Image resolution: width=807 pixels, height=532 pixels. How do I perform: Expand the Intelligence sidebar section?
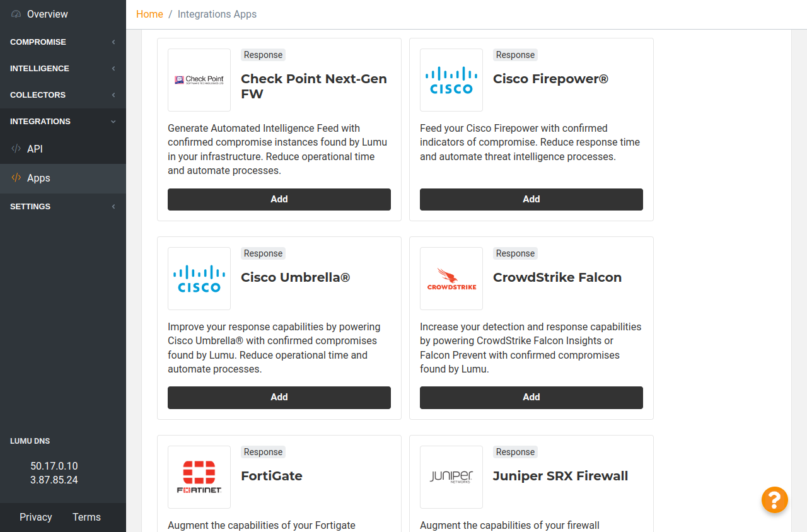tap(63, 68)
